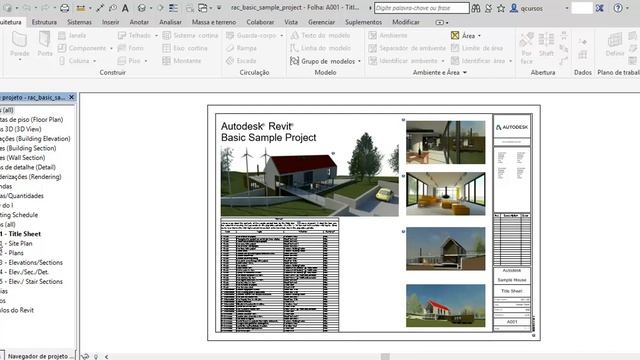This screenshot has width=640, height=360.
Task: Select 'Site Plan' sheet in browser
Action: pos(20,243)
